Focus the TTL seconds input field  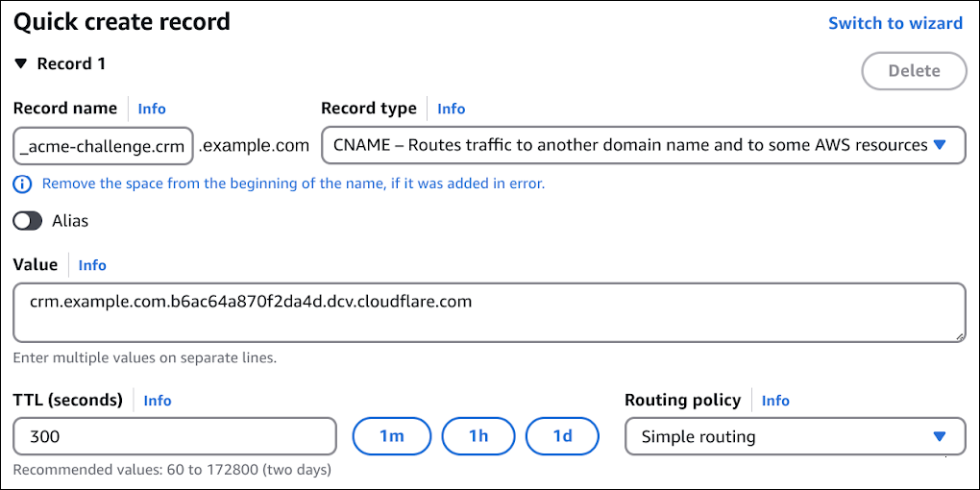(175, 436)
